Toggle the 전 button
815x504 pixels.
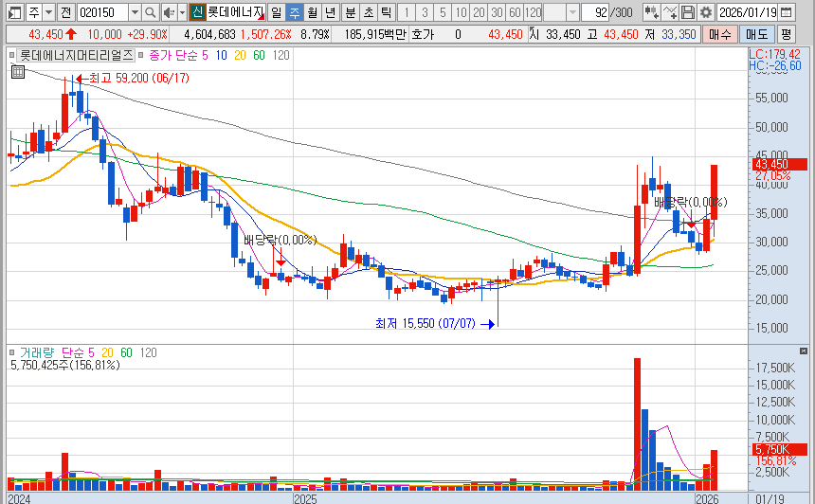[65, 12]
